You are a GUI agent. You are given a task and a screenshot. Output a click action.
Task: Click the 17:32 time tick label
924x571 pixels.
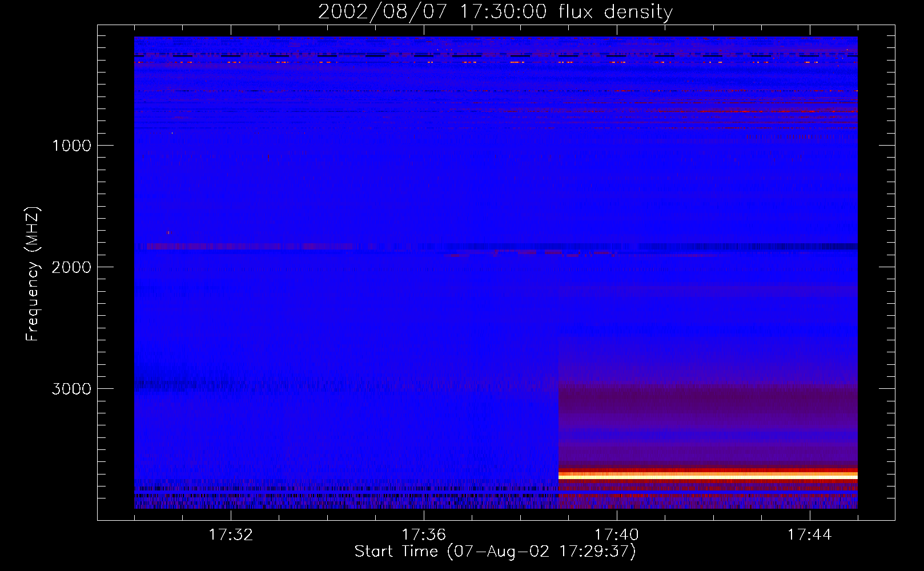point(231,535)
